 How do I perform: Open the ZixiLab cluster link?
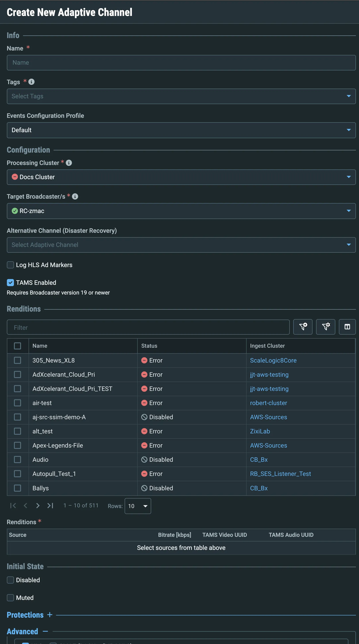pos(260,431)
